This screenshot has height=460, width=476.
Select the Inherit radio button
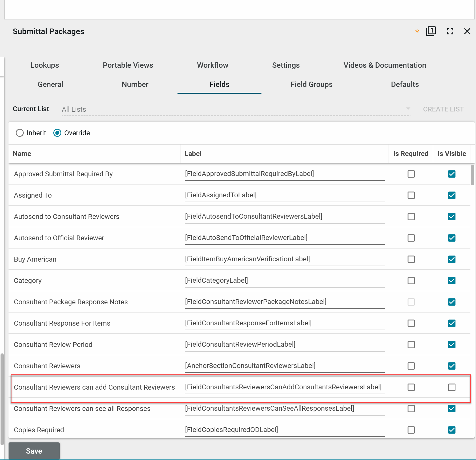tap(20, 133)
